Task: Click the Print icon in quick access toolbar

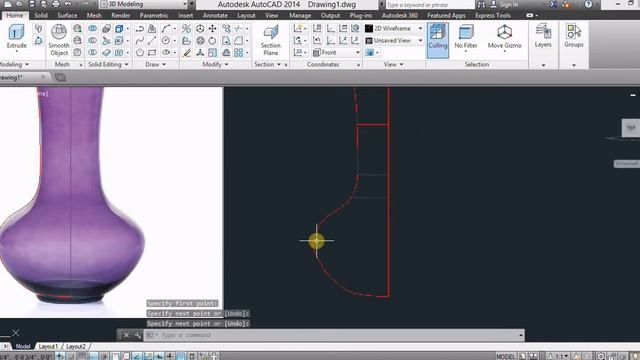Action: pyautogui.click(x=56, y=4)
